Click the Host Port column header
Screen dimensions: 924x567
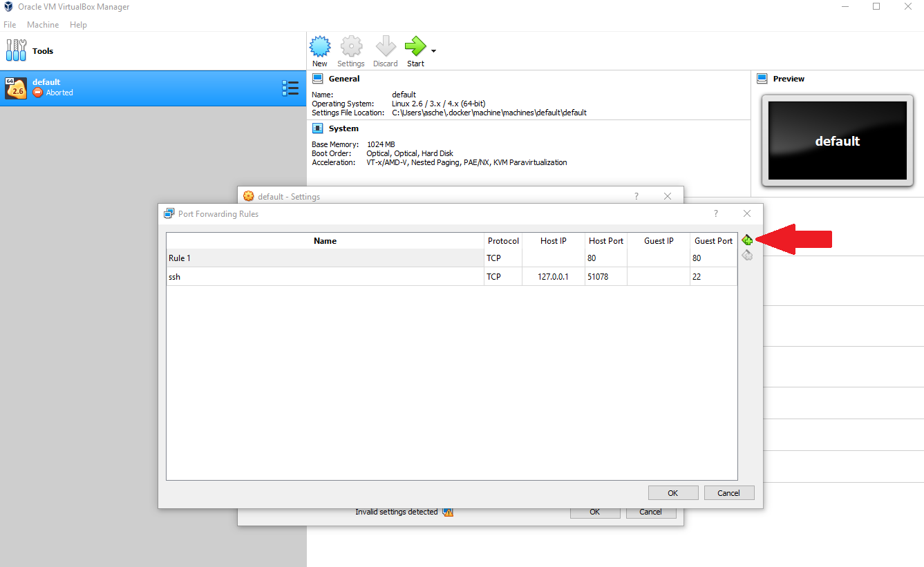(x=606, y=241)
